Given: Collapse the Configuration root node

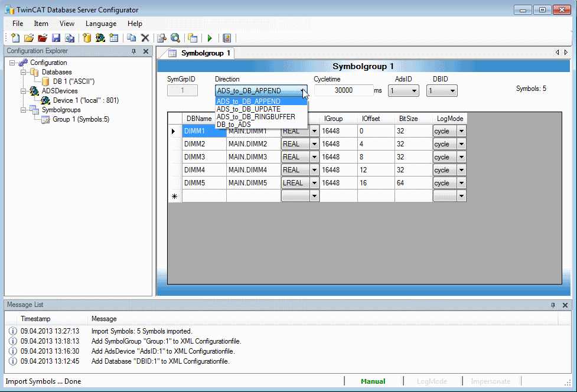Looking at the screenshot, I should (12, 63).
